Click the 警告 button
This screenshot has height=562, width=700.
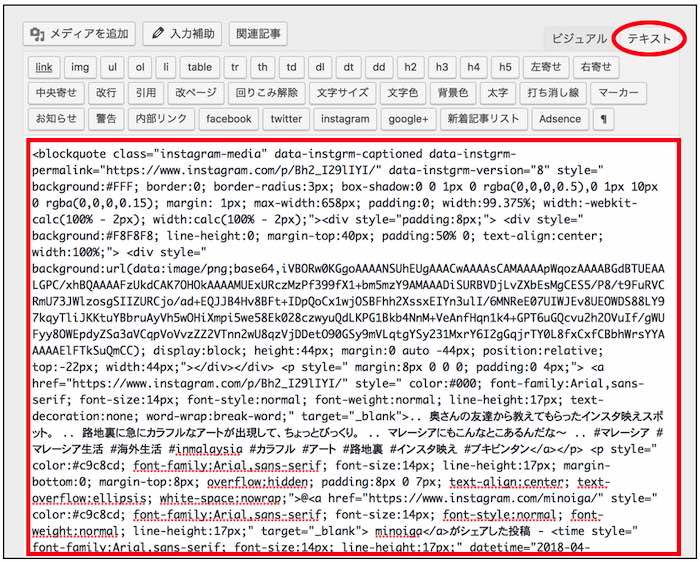click(106, 119)
